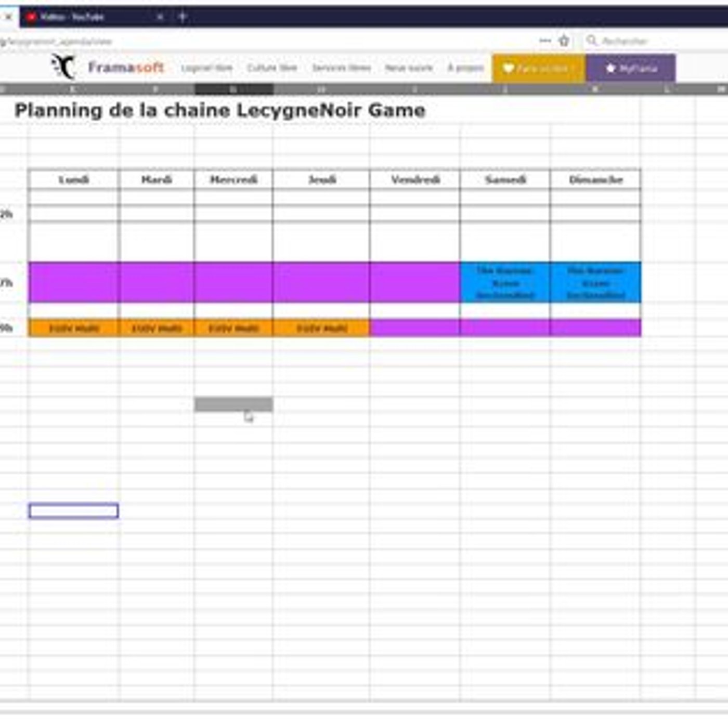This screenshot has width=728, height=728.
Task: Click the yellow Faire un don button
Action: [x=539, y=68]
